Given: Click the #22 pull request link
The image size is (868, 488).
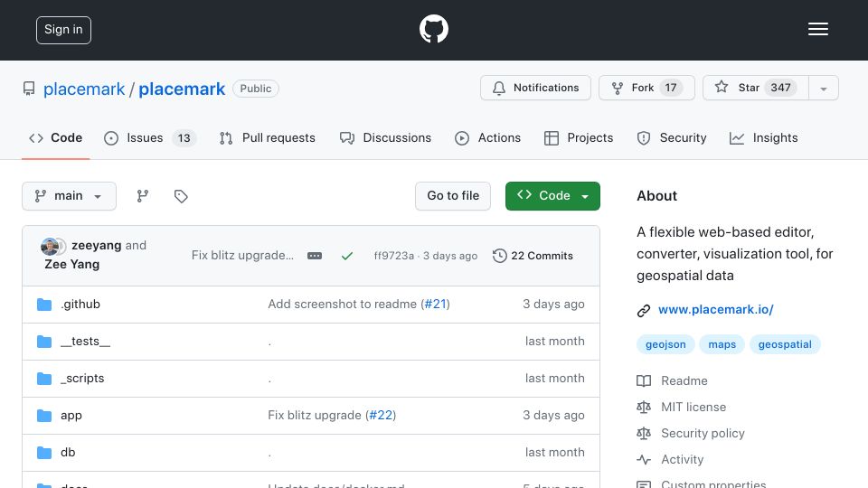Looking at the screenshot, I should (381, 416).
